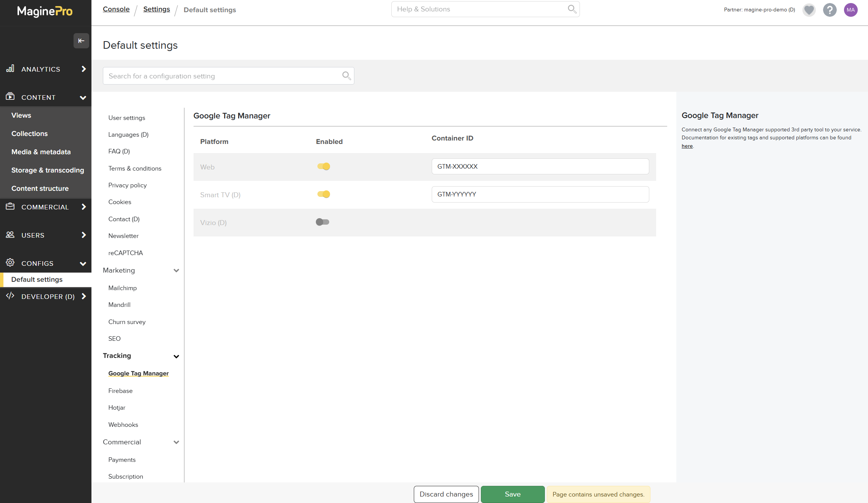Collapse the sidebar with the arrow icon
The width and height of the screenshot is (868, 503).
81,41
